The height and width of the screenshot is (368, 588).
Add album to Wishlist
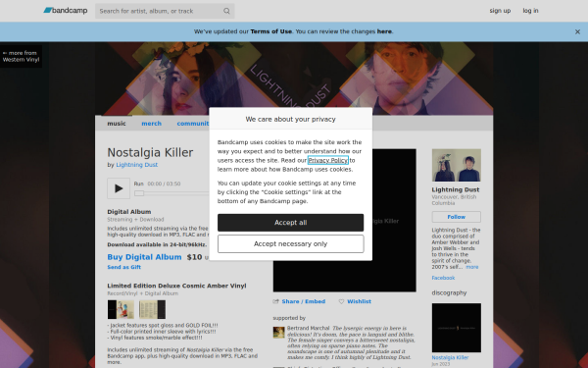point(359,301)
